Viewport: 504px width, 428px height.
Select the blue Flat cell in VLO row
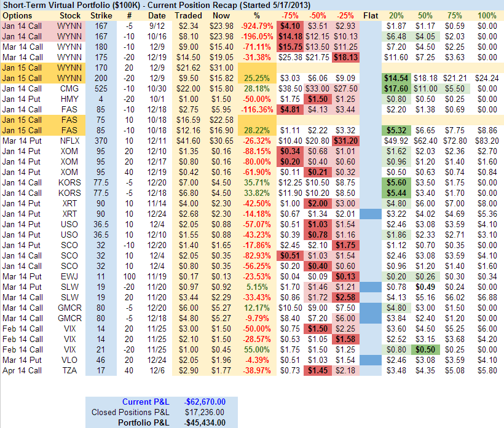[x=371, y=359]
